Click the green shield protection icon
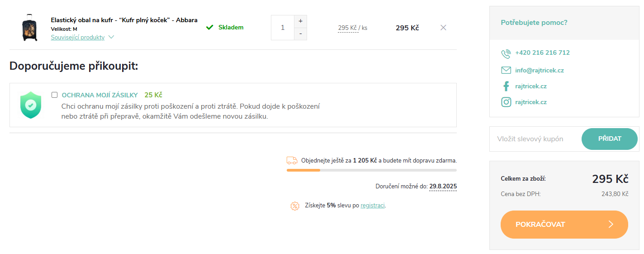Image resolution: width=644 pixels, height=254 pixels. click(x=30, y=105)
